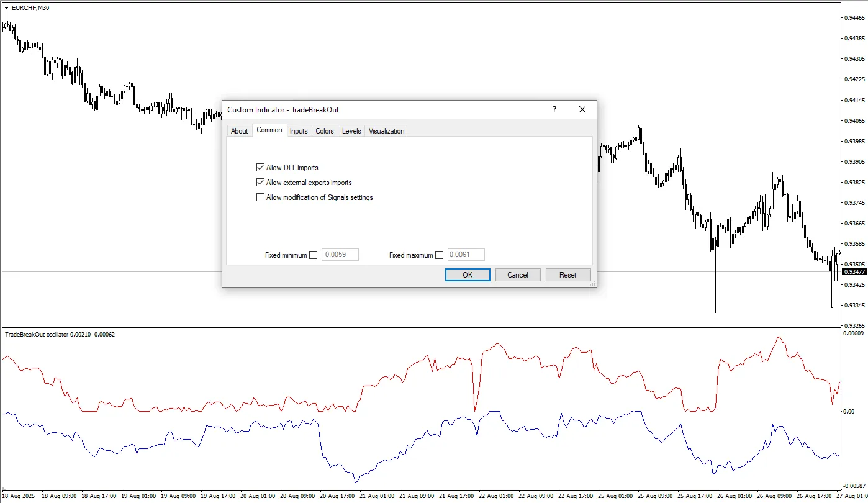Select the Levels tab
This screenshot has height=503, width=868.
tap(351, 131)
